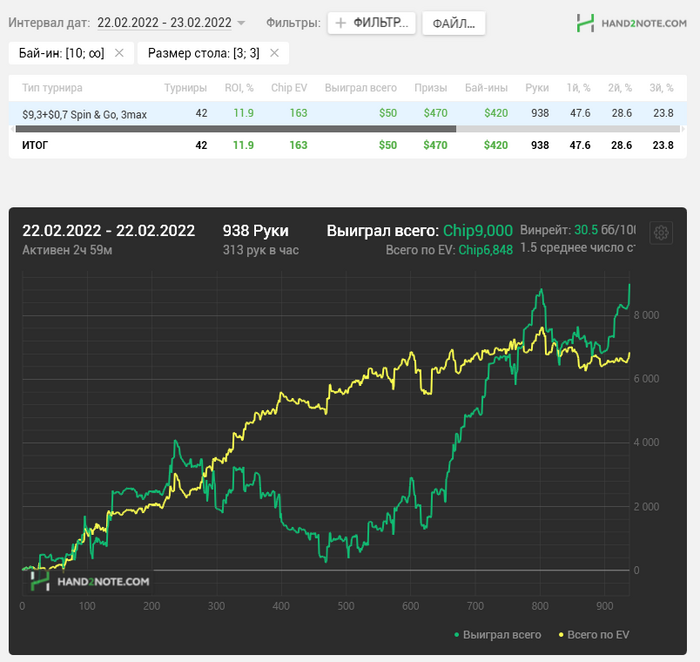Sort by Призы column header
Screen dimensions: 700x662
tap(430, 88)
